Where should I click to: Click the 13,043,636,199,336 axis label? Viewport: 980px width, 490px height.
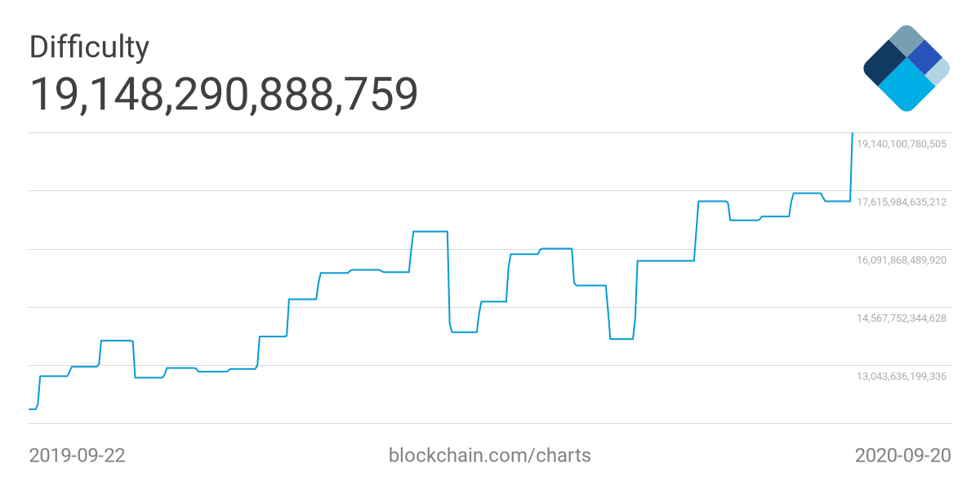click(x=901, y=376)
